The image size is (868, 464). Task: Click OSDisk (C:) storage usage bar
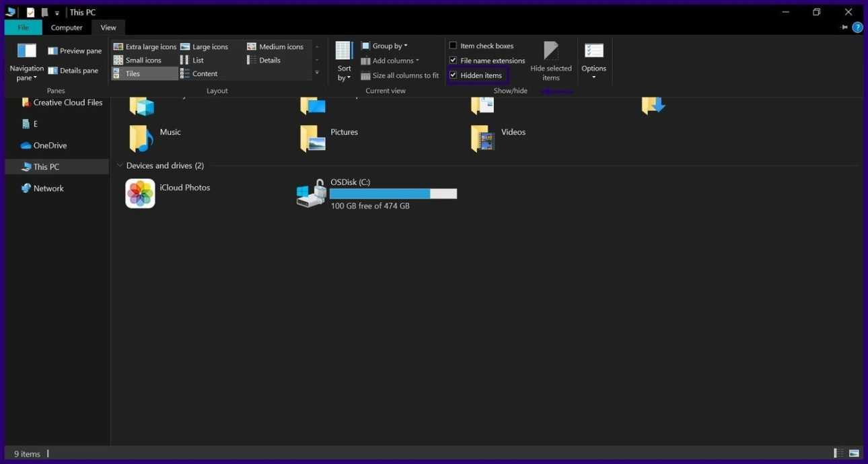[x=393, y=194]
